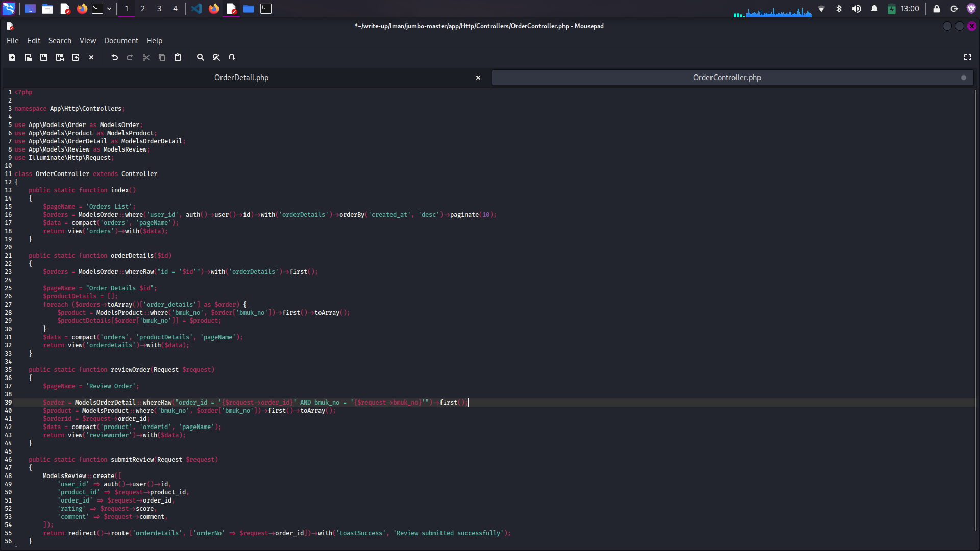Viewport: 980px width, 551px height.
Task: Click the New document toolbar icon
Action: [12, 57]
